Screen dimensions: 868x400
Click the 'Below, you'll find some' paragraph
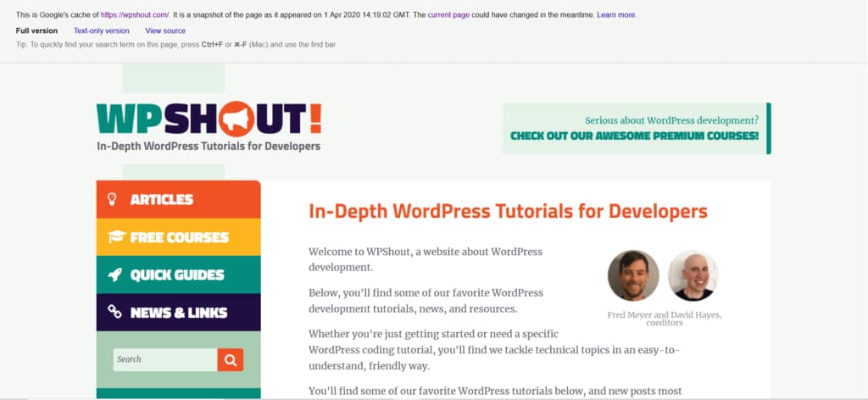click(426, 300)
